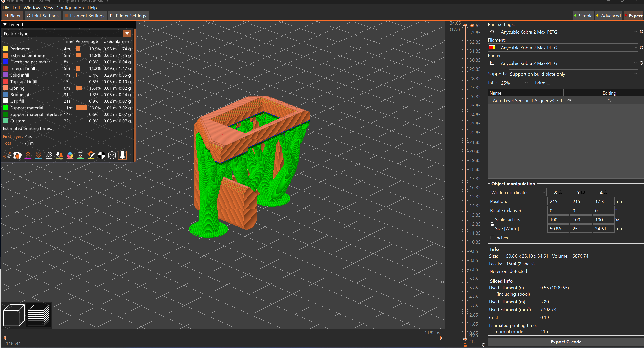The image size is (644, 348).
Task: Switch to 3D editor view cube
Action: click(14, 315)
